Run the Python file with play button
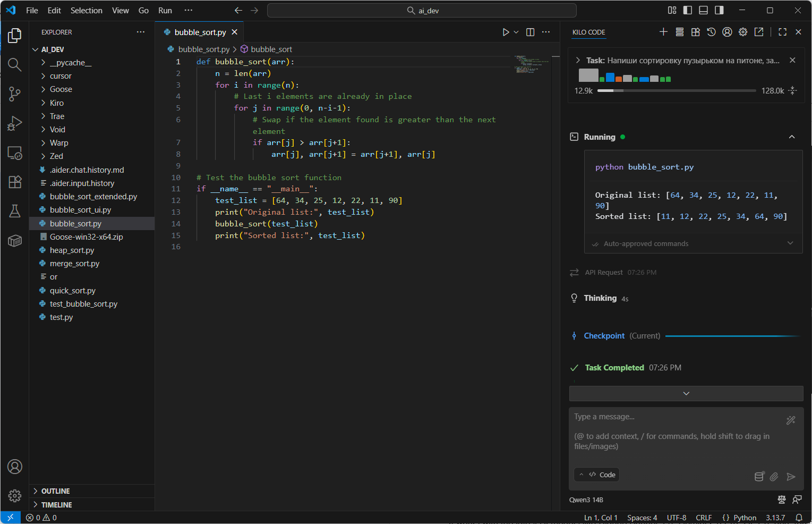 coord(506,32)
